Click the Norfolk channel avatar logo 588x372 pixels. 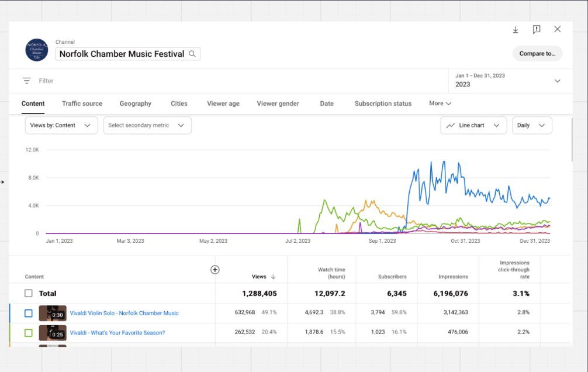click(x=37, y=50)
